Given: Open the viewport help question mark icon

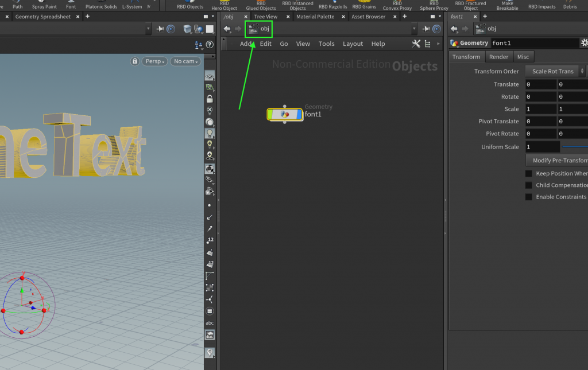Looking at the screenshot, I should pyautogui.click(x=210, y=45).
